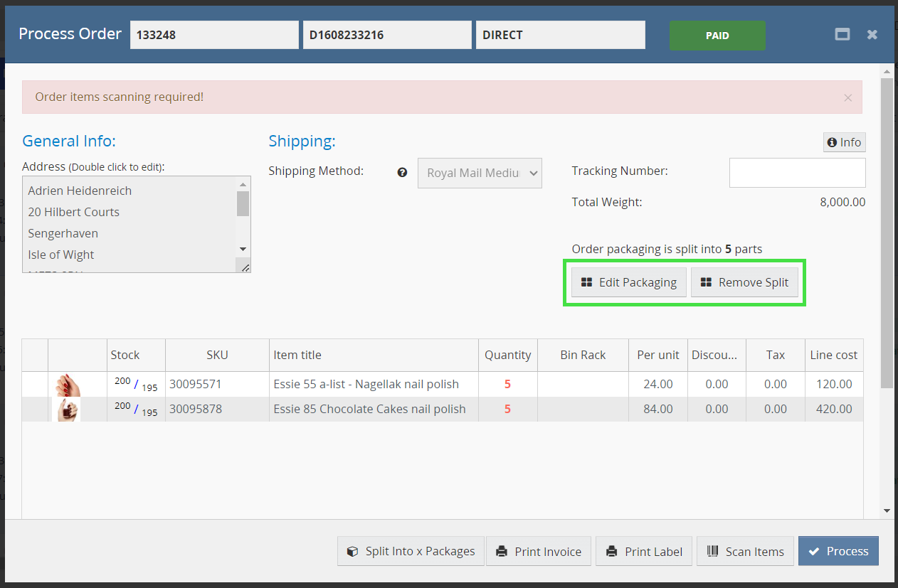The width and height of the screenshot is (898, 588).
Task: Maximize the Process Order dialog
Action: [842, 34]
